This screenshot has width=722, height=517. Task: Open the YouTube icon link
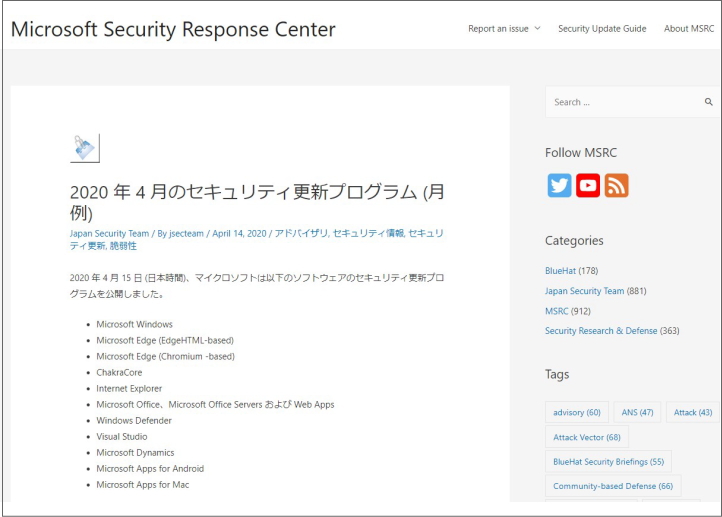point(588,185)
